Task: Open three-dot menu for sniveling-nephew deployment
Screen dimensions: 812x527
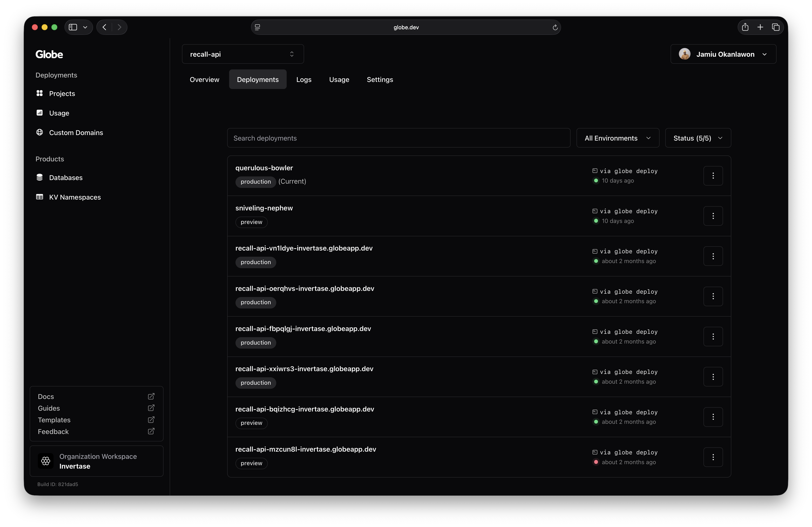Action: 713,216
